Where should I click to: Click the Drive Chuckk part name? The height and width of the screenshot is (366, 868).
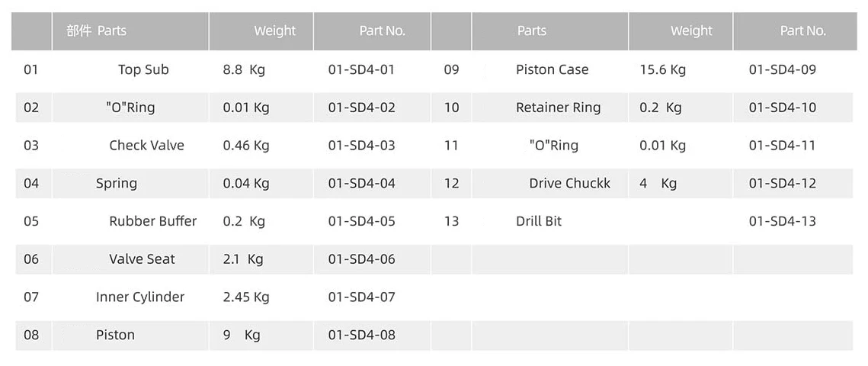coord(569,184)
